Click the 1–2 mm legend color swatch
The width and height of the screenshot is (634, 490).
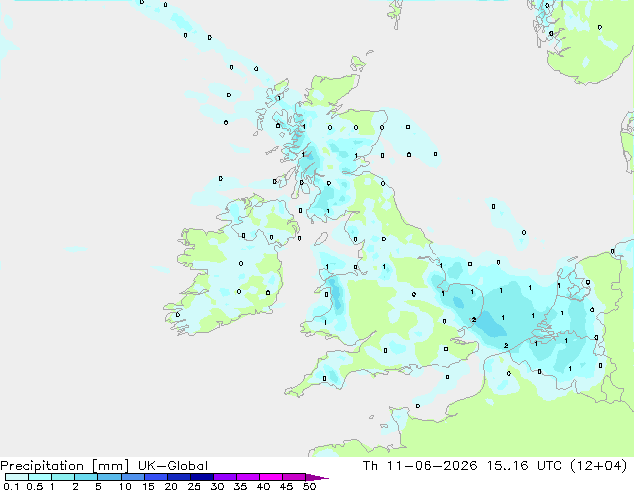(x=63, y=477)
